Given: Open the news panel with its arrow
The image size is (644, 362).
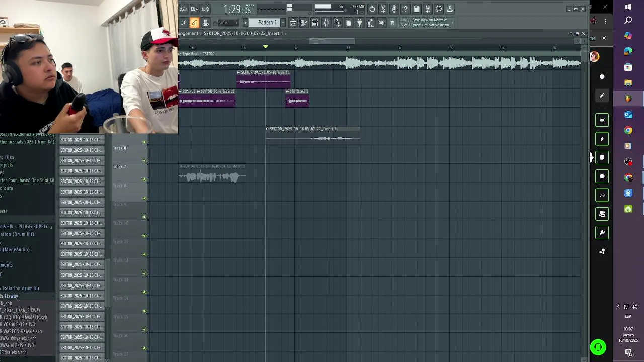Looking at the screenshot, I should click(x=452, y=23).
